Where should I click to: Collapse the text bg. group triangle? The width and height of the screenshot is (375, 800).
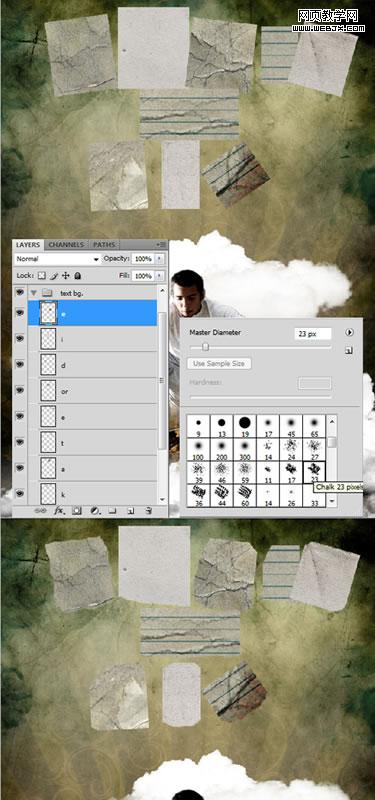[34, 293]
